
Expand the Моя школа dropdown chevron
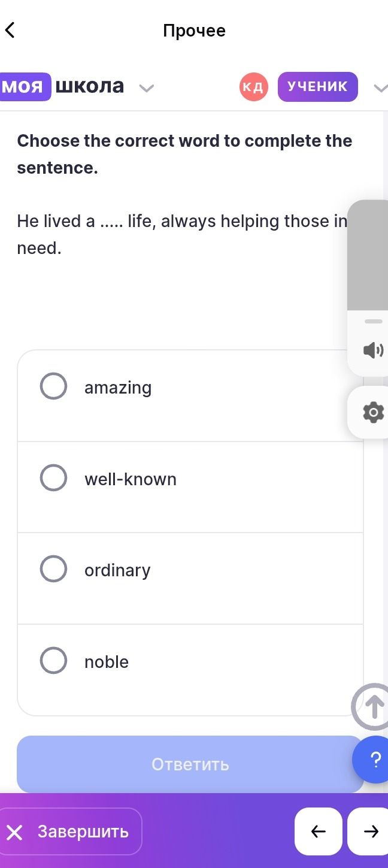coord(147,88)
